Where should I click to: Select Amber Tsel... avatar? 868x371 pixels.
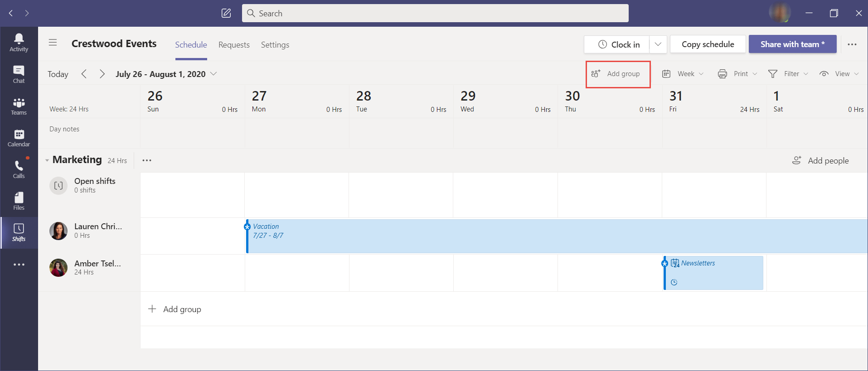(x=58, y=268)
